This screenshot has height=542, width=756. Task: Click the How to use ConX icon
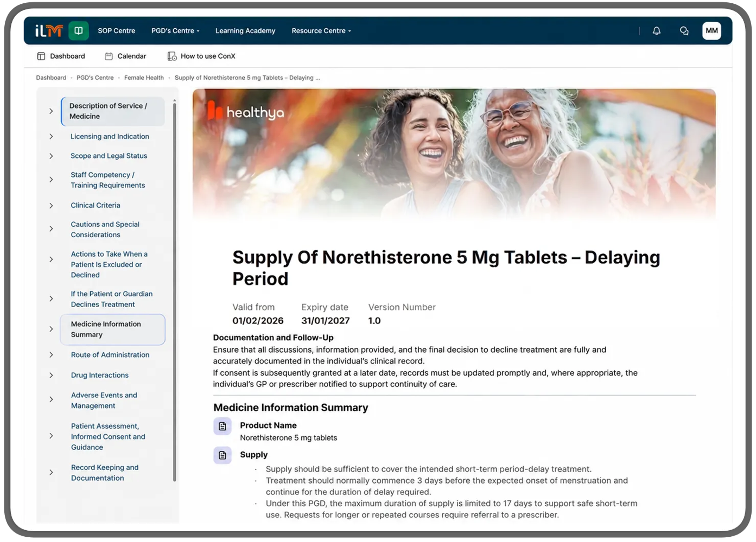[172, 56]
